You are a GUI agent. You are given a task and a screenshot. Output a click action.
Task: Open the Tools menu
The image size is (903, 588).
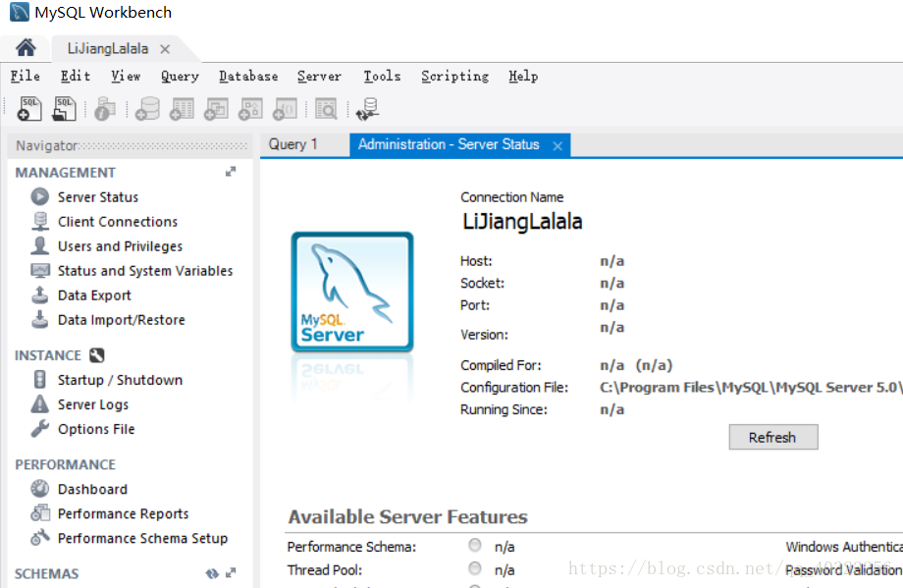click(382, 76)
